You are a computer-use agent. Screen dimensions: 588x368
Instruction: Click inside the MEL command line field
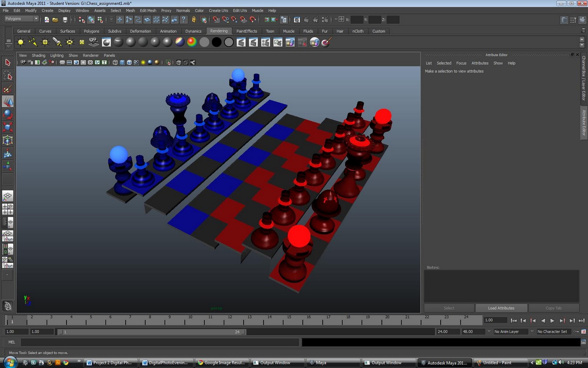pos(147,342)
